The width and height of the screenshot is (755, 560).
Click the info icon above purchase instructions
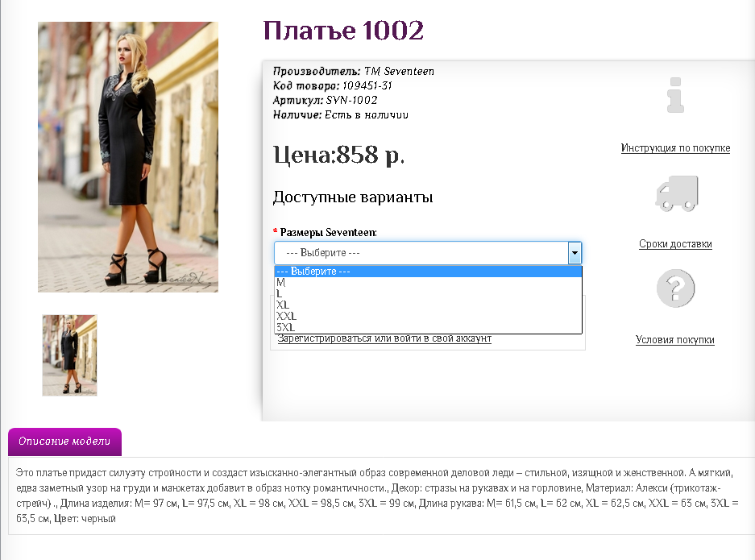(x=675, y=95)
